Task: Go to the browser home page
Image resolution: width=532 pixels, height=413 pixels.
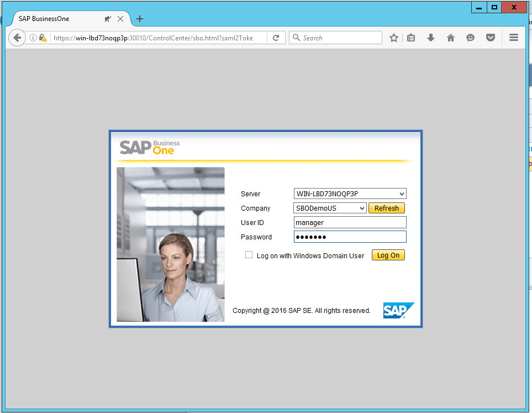Action: (450, 37)
